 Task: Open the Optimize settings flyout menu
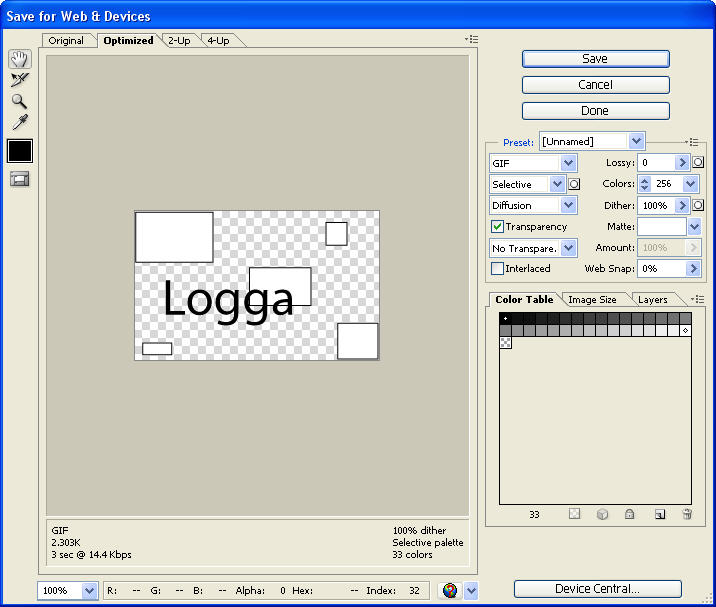(692, 142)
